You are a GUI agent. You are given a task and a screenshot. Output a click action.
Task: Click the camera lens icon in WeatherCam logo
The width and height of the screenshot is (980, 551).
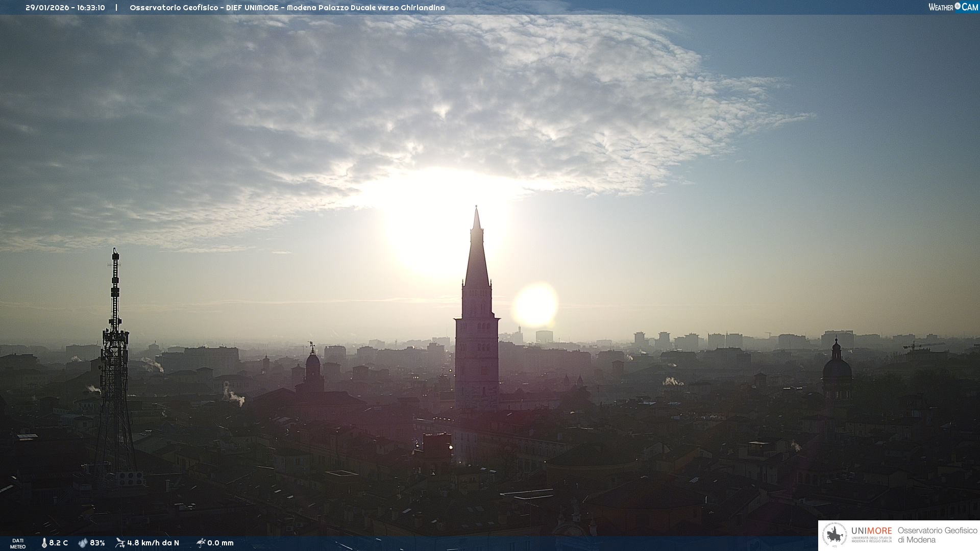(x=958, y=6)
